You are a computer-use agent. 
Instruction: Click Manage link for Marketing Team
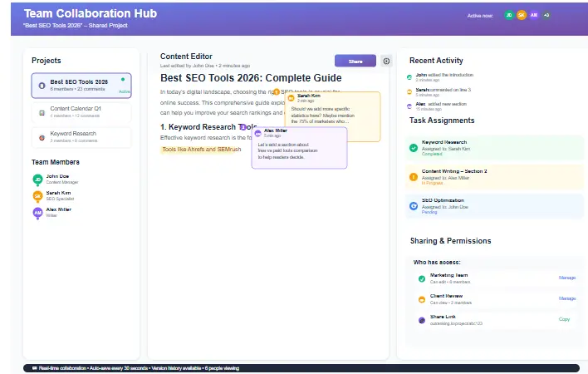tap(567, 278)
